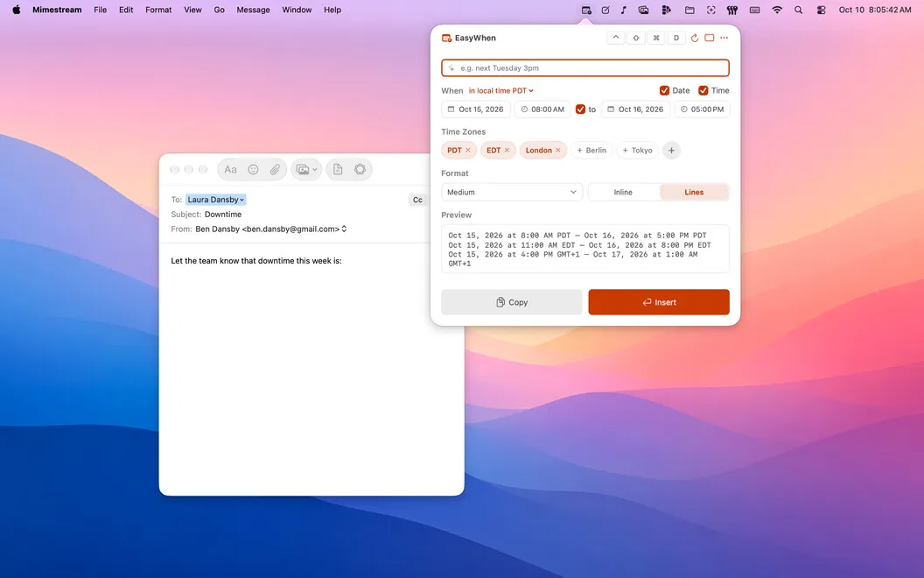Viewport: 924px width, 578px height.
Task: Click the D key shortcut in EasyWhen
Action: coord(675,38)
